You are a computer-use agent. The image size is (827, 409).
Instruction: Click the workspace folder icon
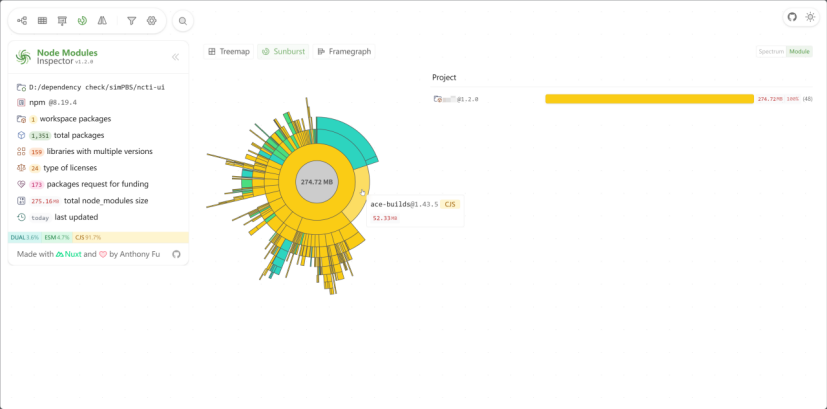(21, 119)
